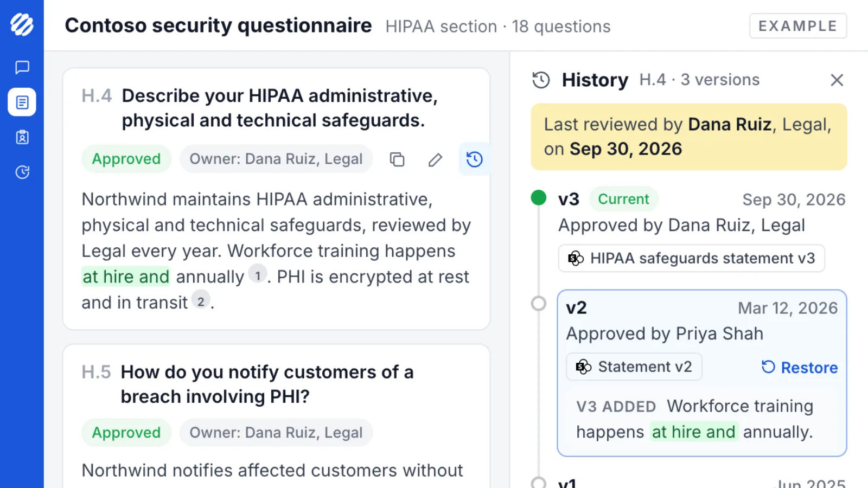The image size is (868, 488).
Task: Open the app logo in sidebar
Action: tap(22, 24)
